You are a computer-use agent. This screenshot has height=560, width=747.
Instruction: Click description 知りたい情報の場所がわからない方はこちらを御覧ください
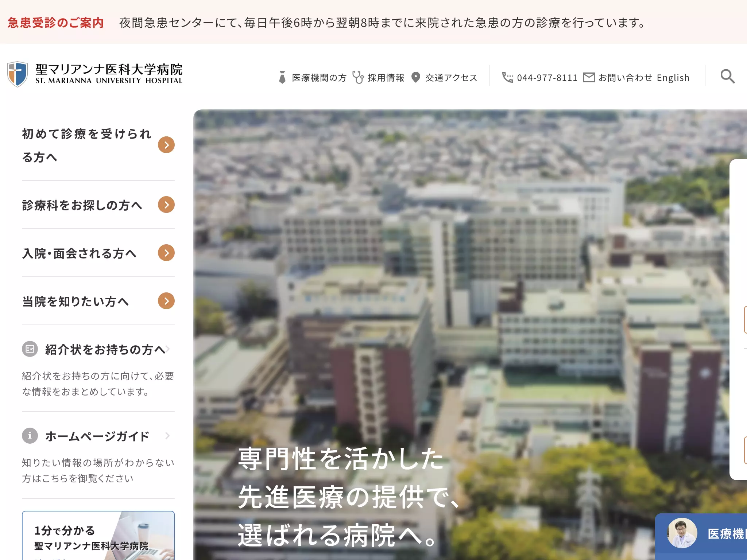(98, 470)
